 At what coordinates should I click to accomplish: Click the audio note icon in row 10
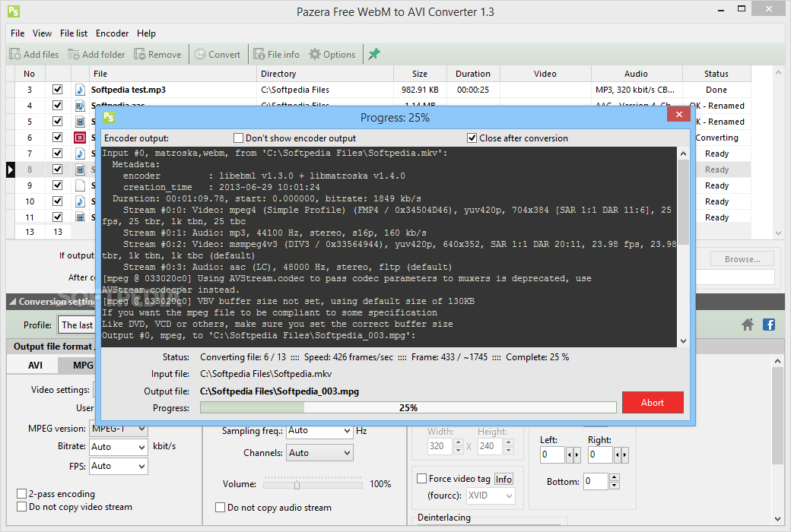point(80,201)
